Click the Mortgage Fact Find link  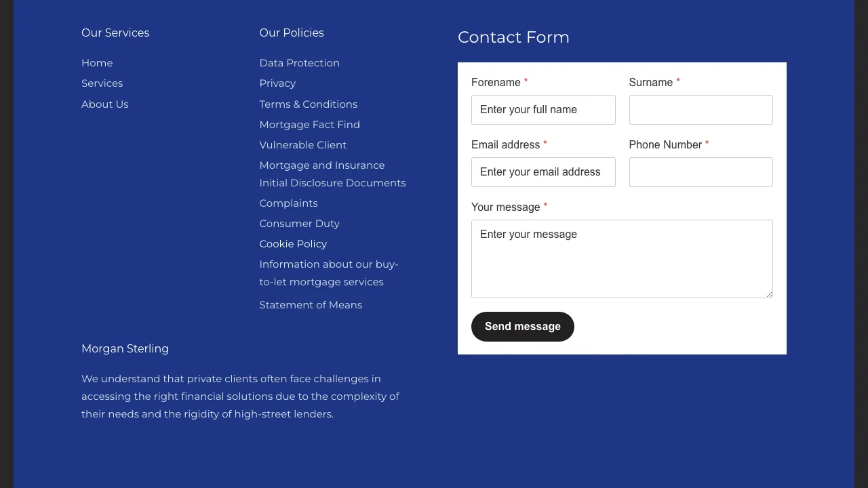[309, 125]
